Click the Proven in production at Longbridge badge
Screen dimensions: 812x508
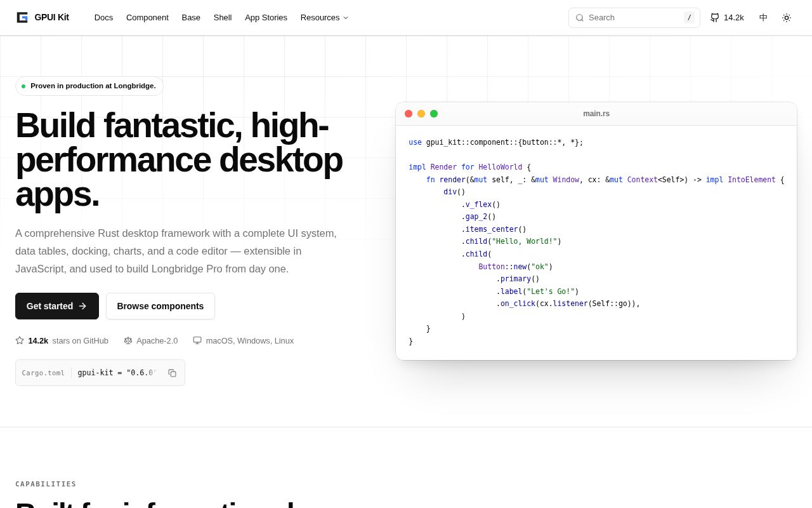point(89,86)
